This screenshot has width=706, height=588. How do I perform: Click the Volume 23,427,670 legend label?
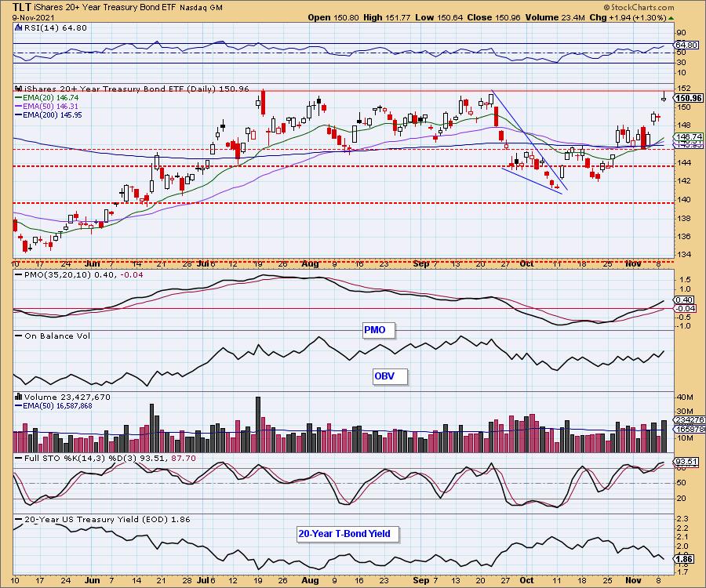point(67,397)
